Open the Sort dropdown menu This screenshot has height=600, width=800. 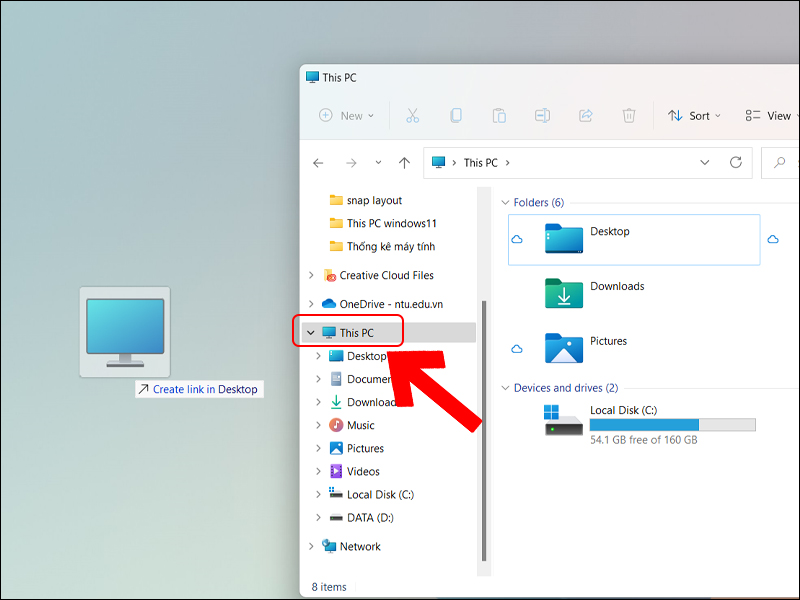(x=693, y=115)
